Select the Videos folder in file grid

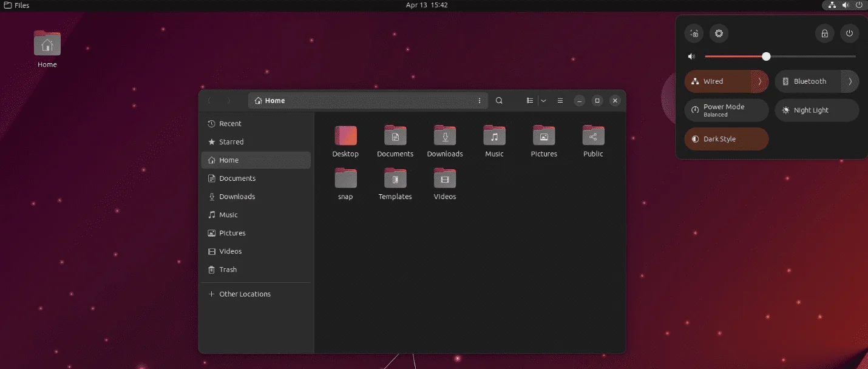445,178
